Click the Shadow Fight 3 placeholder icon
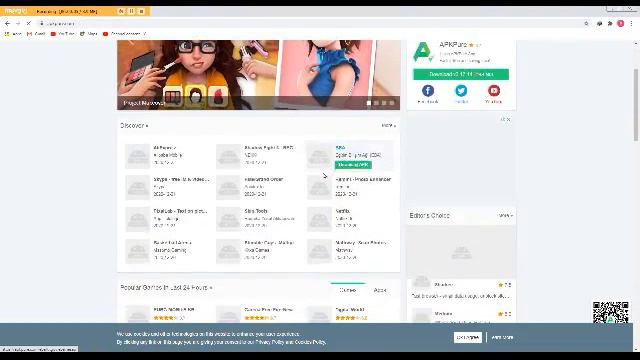Image resolution: width=640 pixels, height=360 pixels. click(229, 156)
